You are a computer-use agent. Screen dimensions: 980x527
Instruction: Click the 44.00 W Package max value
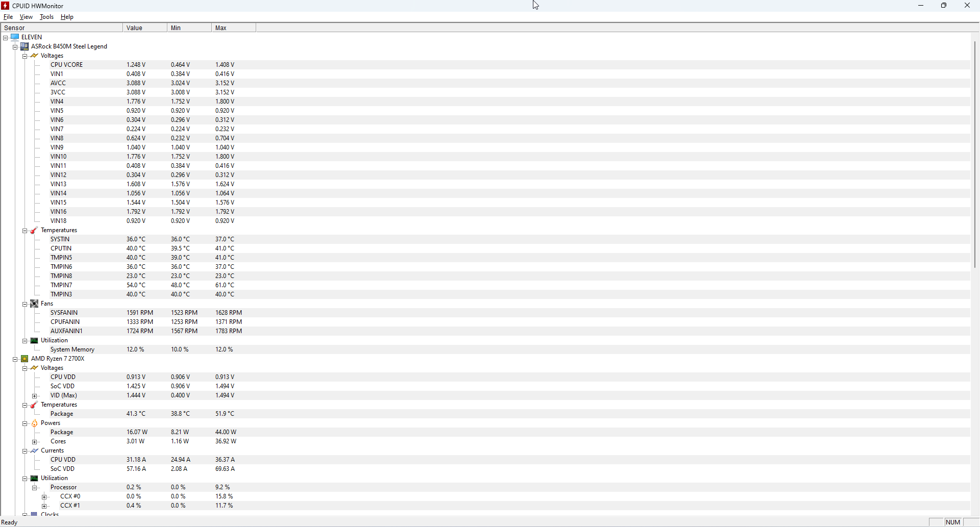click(226, 432)
